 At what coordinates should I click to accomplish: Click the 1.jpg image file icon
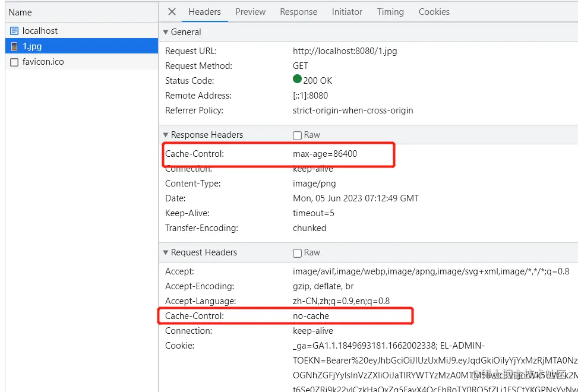point(14,46)
